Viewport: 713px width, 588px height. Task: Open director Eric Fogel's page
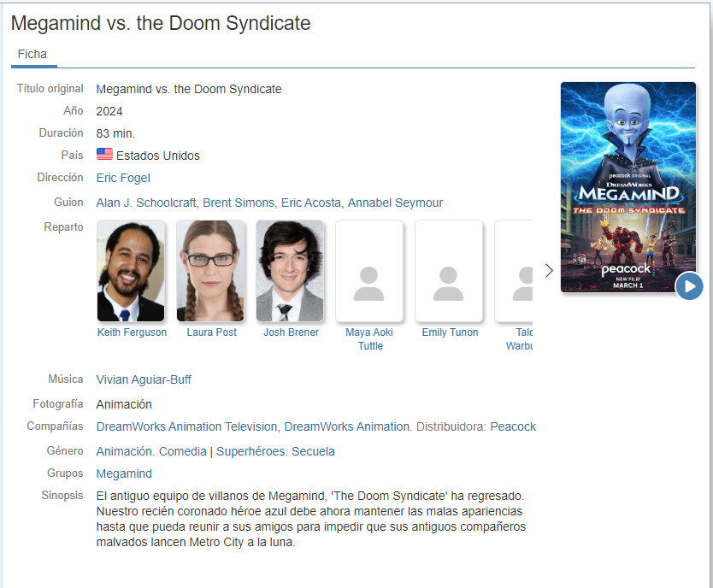123,178
